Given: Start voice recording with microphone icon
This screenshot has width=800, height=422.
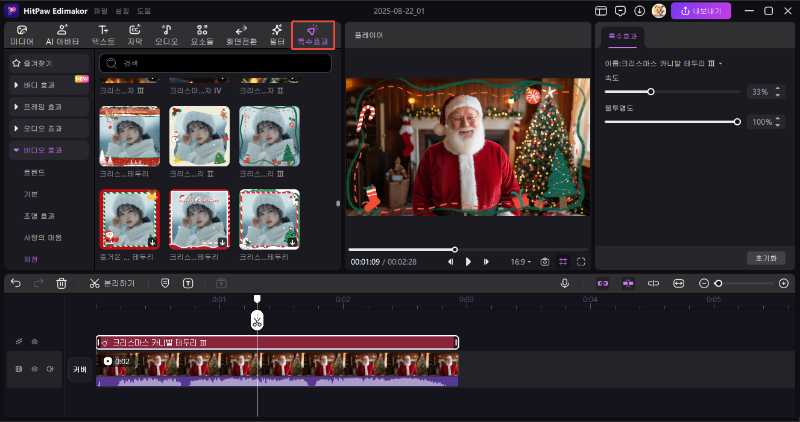Looking at the screenshot, I should pyautogui.click(x=565, y=283).
